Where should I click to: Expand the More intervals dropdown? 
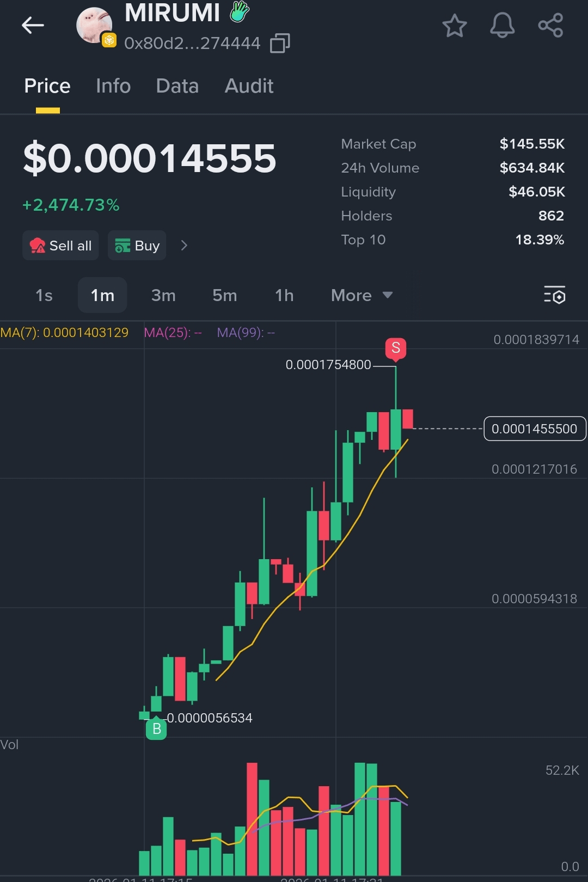[x=362, y=295]
